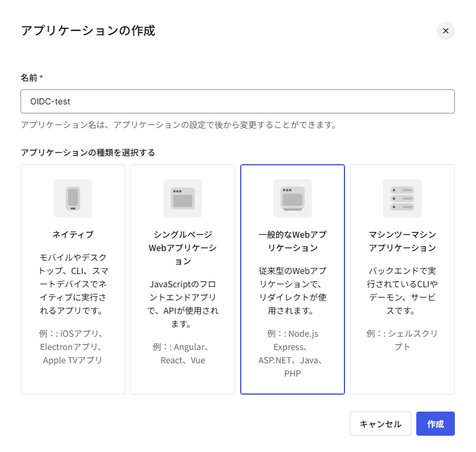This screenshot has width=476, height=452.
Task: Focus the 名前 field containing OIDC-test
Action: pyautogui.click(x=238, y=101)
